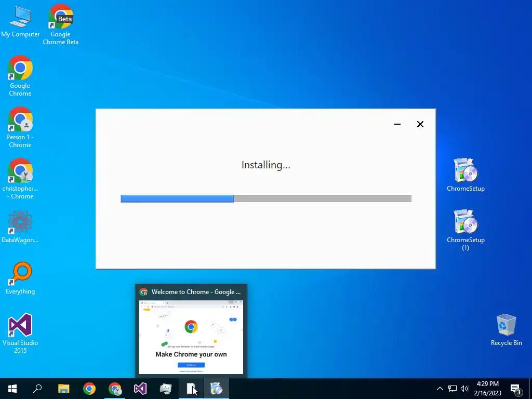Viewport: 532px width, 399px height.
Task: Open the clock showing 4:29 PM
Action: 487,389
